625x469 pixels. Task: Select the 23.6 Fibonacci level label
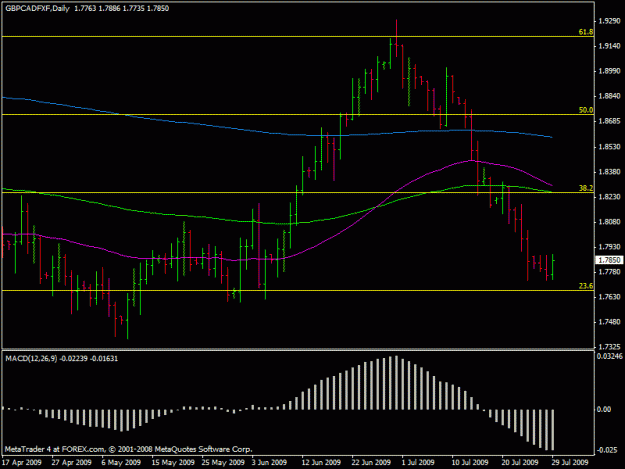586,286
